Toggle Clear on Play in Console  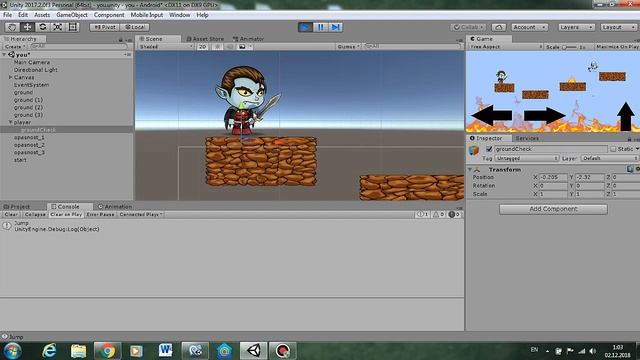coord(66,214)
